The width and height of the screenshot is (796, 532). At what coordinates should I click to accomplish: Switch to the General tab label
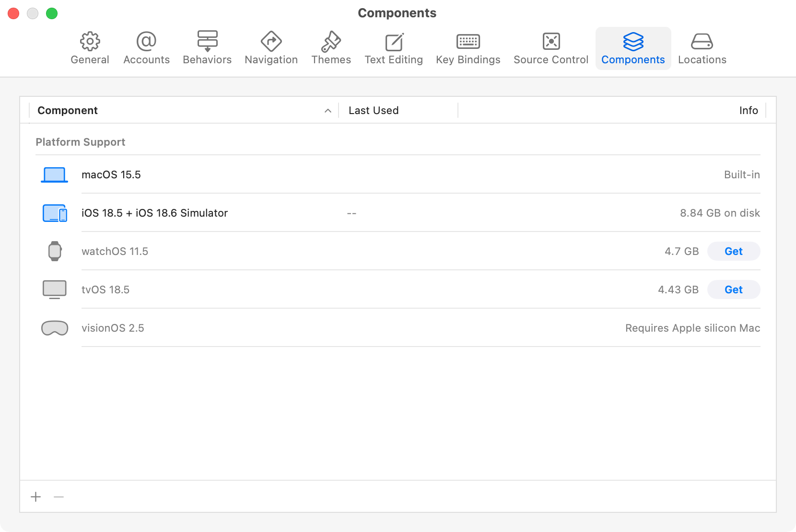[90, 60]
